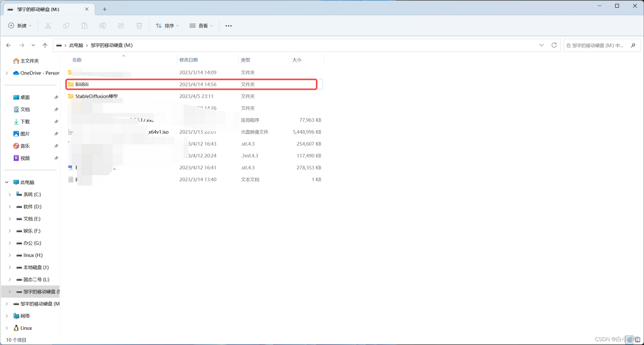
Task: Select the StableDiffusion模型 folder
Action: point(194,96)
